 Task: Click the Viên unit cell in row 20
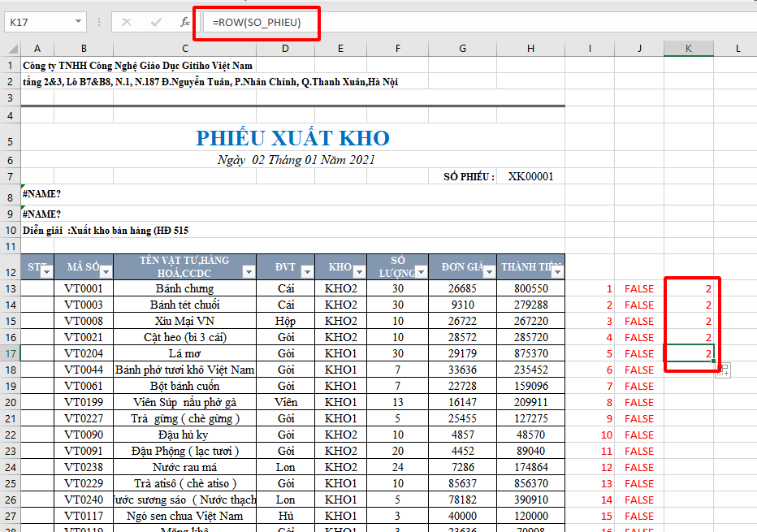pyautogui.click(x=285, y=403)
